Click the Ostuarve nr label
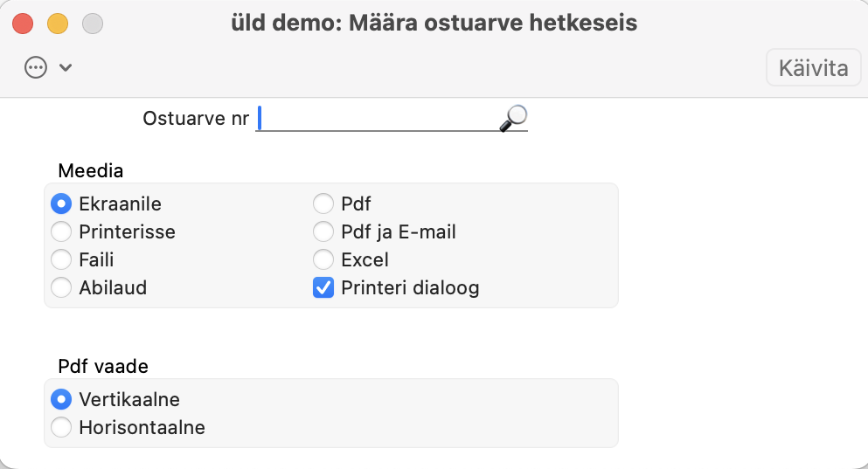This screenshot has width=868, height=469. [196, 118]
